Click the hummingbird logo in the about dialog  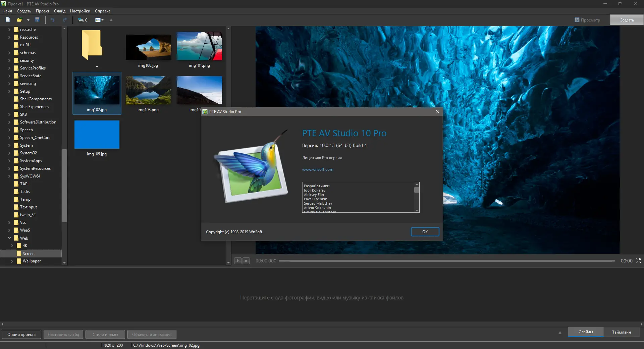[x=251, y=167]
